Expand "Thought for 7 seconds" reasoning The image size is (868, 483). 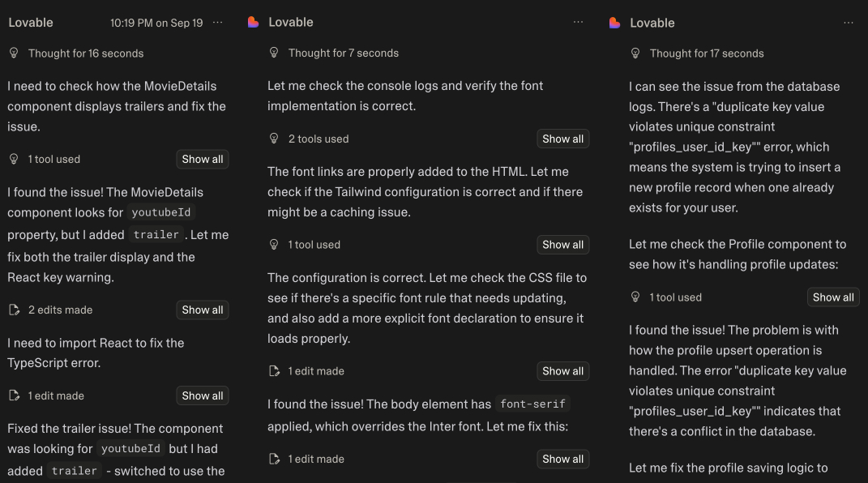pyautogui.click(x=344, y=53)
